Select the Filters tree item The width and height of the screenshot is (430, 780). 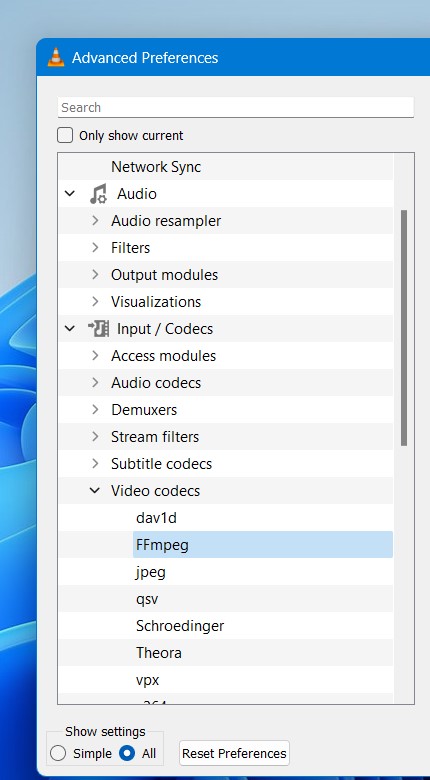(x=130, y=247)
